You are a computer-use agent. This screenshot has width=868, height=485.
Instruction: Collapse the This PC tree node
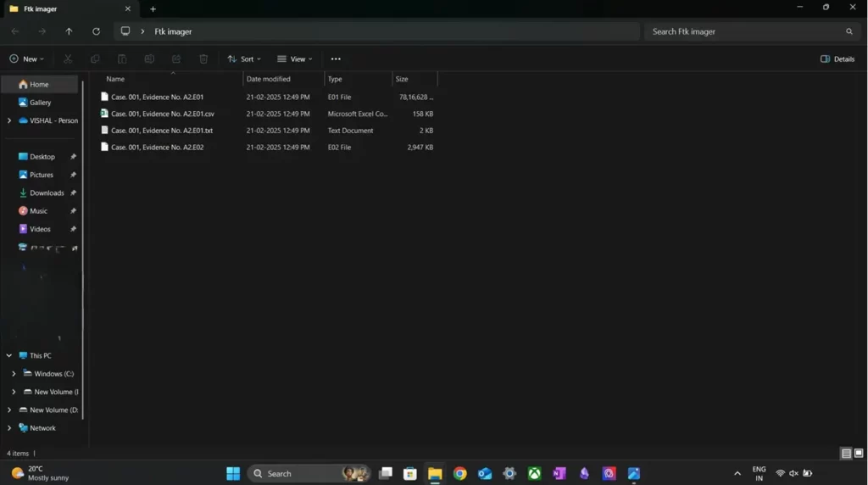coord(9,356)
